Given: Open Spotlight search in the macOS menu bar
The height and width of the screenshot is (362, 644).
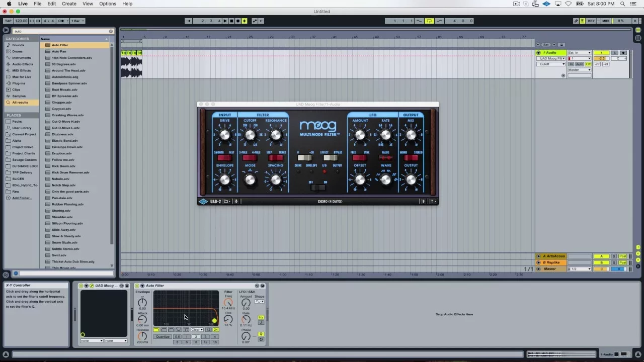Looking at the screenshot, I should 623,4.
